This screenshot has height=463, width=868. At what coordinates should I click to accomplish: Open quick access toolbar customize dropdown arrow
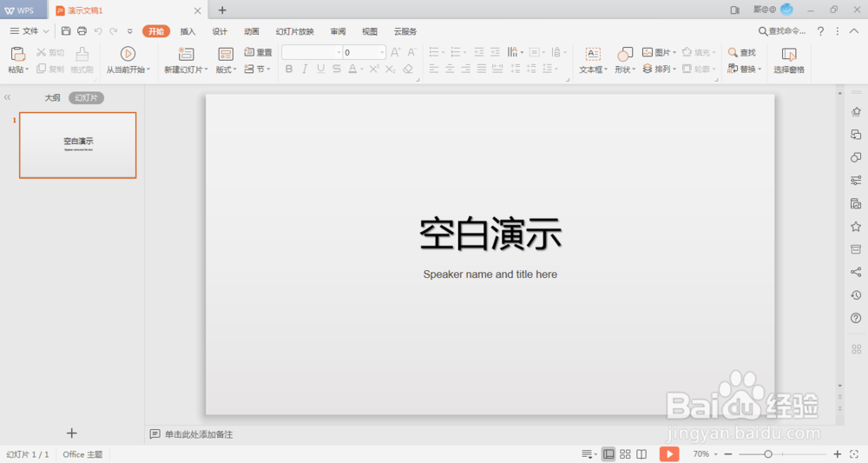[130, 31]
